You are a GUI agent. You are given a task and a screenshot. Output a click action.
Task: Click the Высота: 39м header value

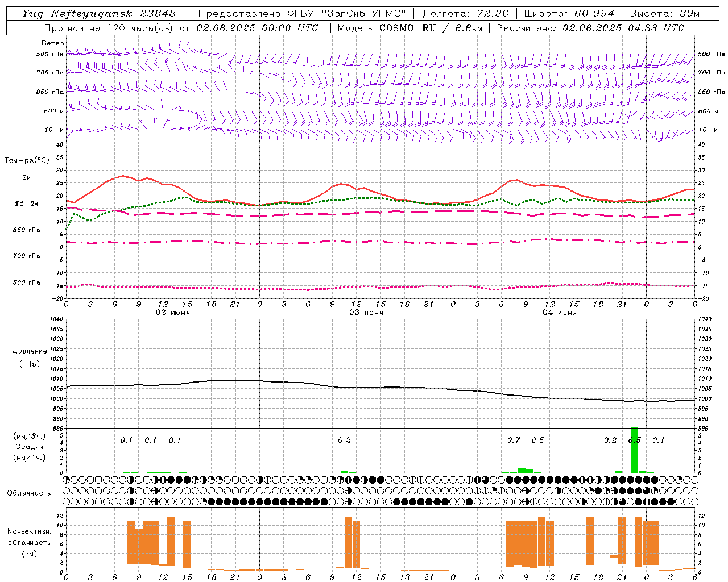[664, 14]
